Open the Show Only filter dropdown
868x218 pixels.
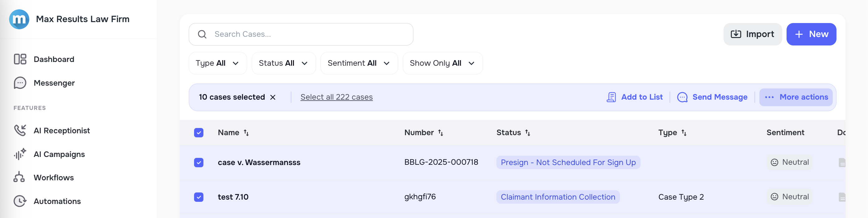tap(442, 63)
